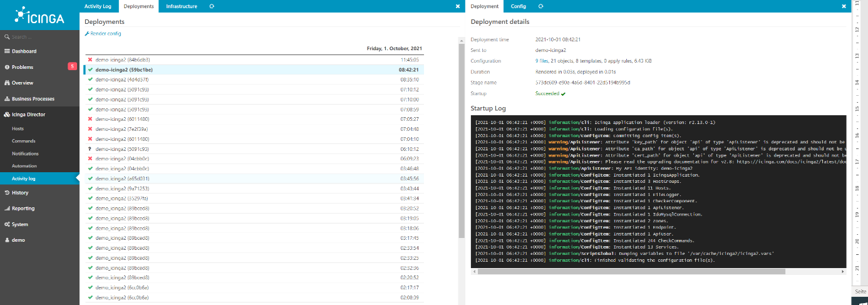
Task: Open History via its sidebar icon
Action: click(7, 193)
